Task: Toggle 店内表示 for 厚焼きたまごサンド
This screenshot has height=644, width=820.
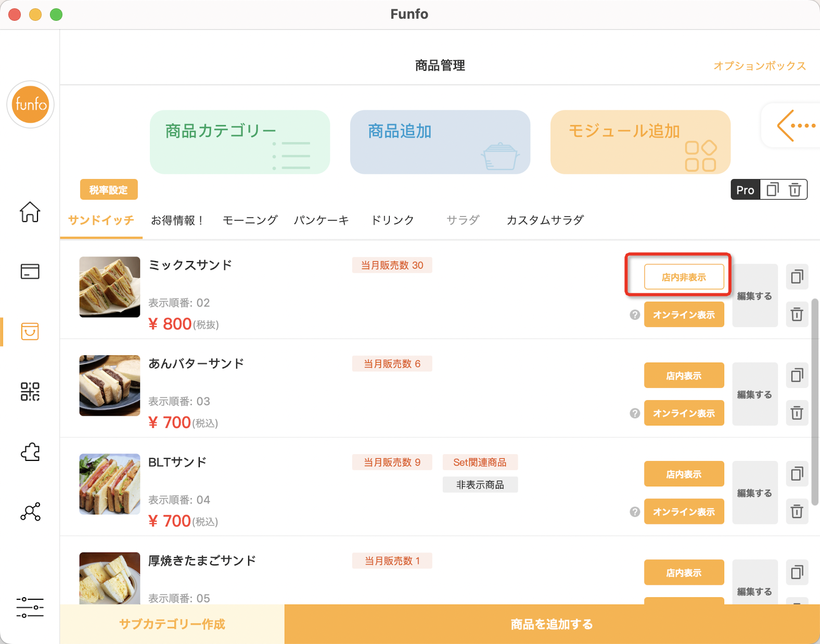Action: (x=684, y=573)
